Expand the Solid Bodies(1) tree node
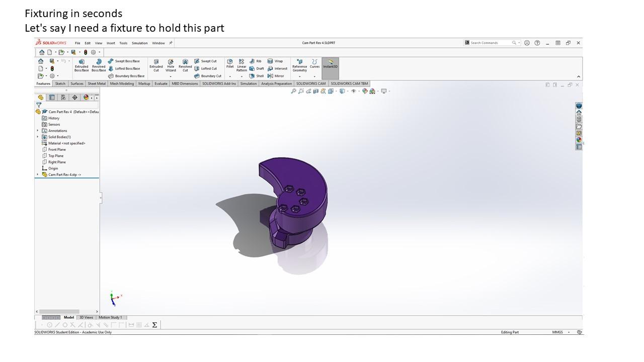644x362 pixels. pos(38,137)
